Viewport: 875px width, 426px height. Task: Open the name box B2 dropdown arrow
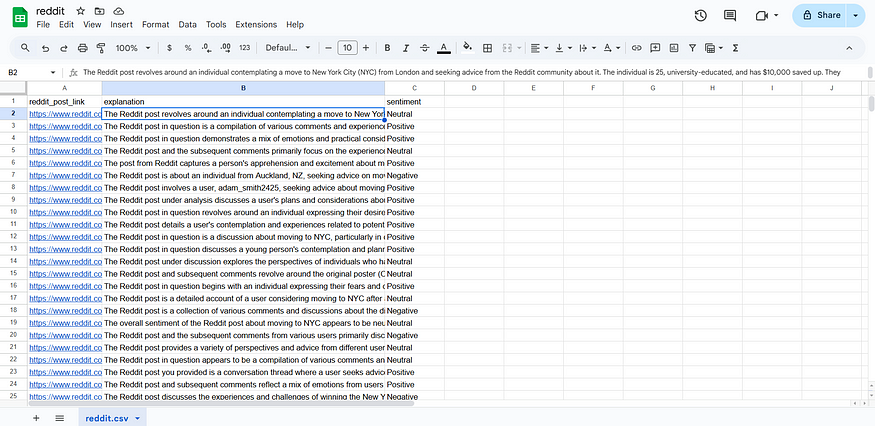[x=53, y=73]
